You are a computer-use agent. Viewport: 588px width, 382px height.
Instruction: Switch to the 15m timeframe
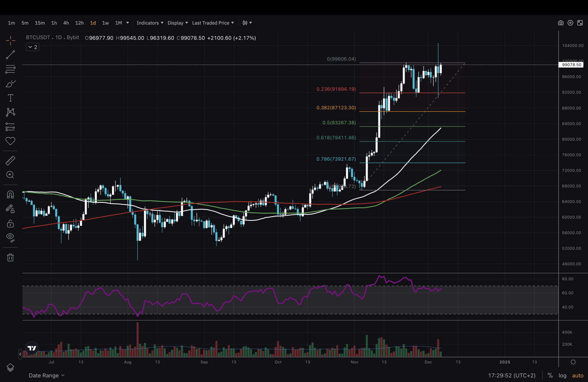coord(40,23)
